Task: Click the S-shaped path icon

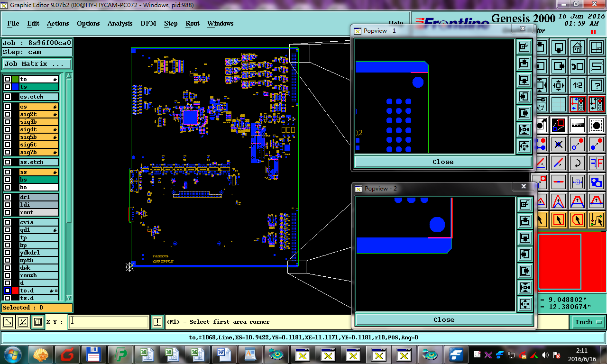Action: [x=596, y=66]
